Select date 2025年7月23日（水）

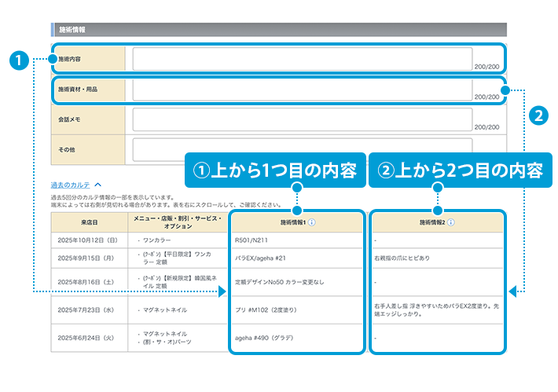click(86, 310)
